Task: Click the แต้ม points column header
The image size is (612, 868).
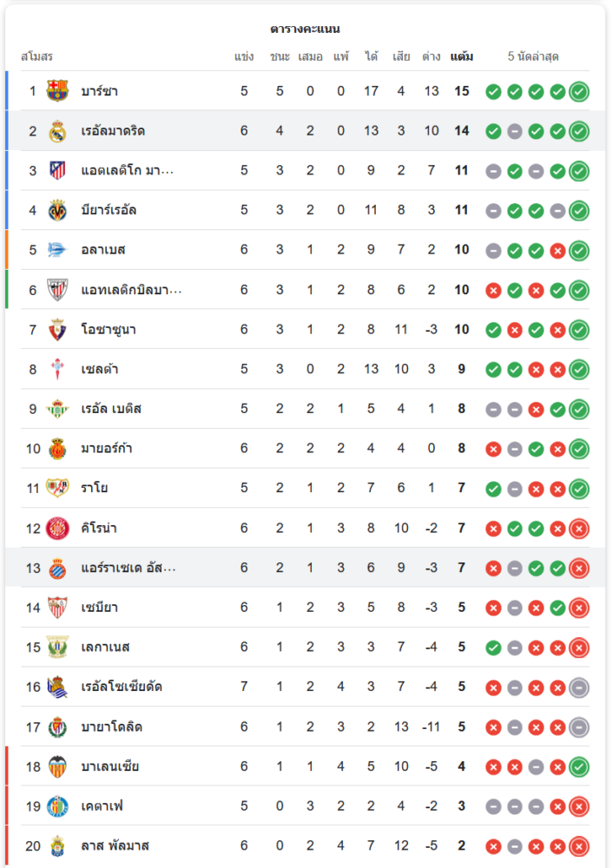Action: click(x=462, y=56)
